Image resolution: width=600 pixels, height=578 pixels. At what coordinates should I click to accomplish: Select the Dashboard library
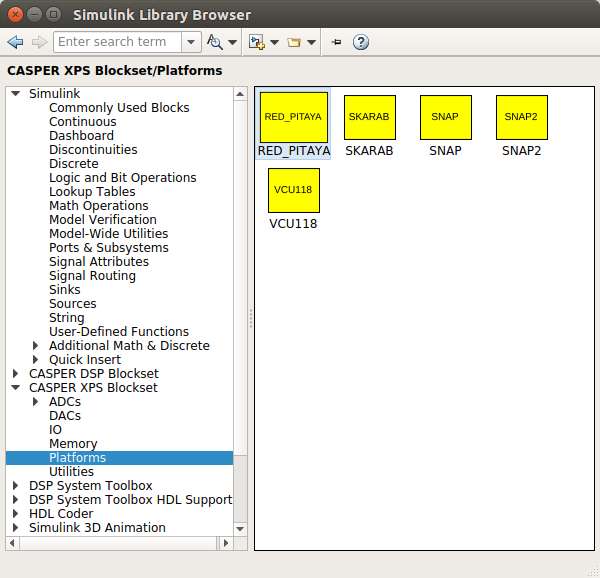point(81,135)
